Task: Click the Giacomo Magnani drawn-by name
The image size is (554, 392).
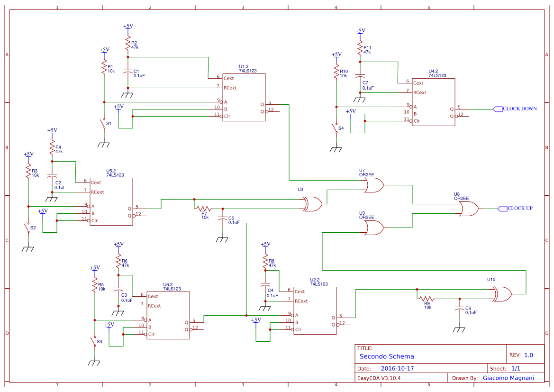Action: click(x=509, y=378)
